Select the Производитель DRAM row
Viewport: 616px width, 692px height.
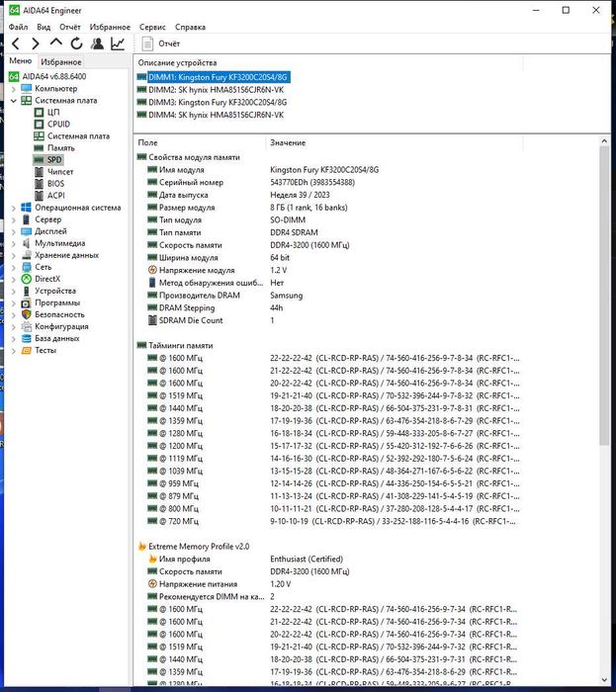pyautogui.click(x=328, y=296)
